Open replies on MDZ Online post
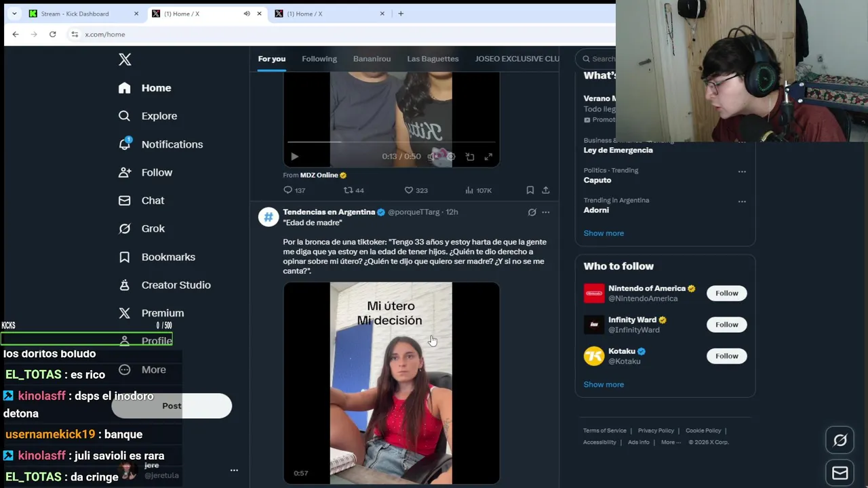This screenshot has width=868, height=488. tap(294, 190)
